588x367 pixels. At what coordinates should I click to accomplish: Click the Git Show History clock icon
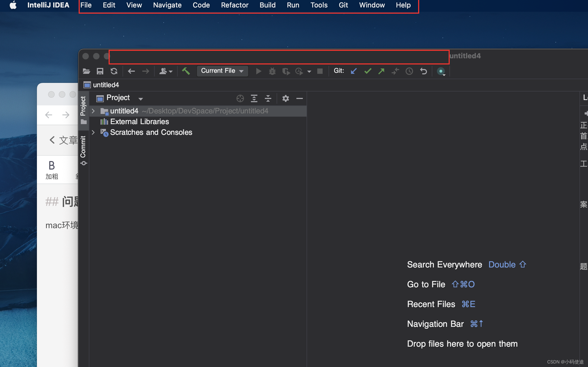click(409, 71)
